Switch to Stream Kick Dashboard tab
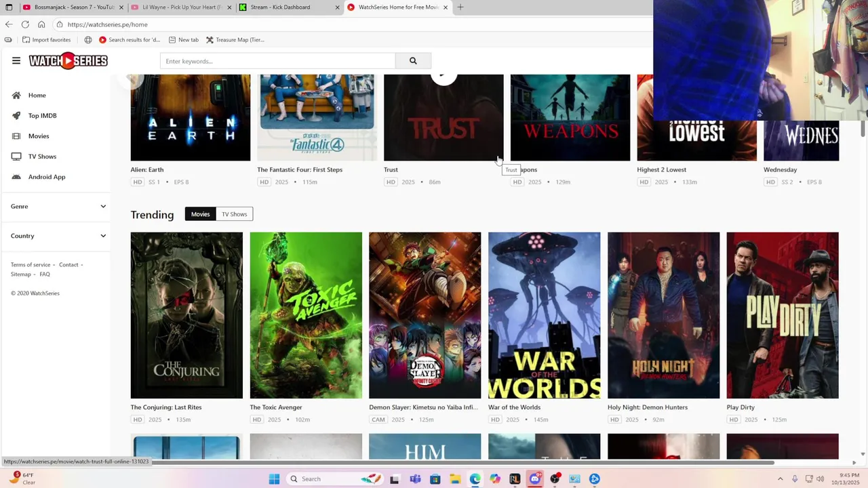Image resolution: width=868 pixels, height=488 pixels. [290, 7]
